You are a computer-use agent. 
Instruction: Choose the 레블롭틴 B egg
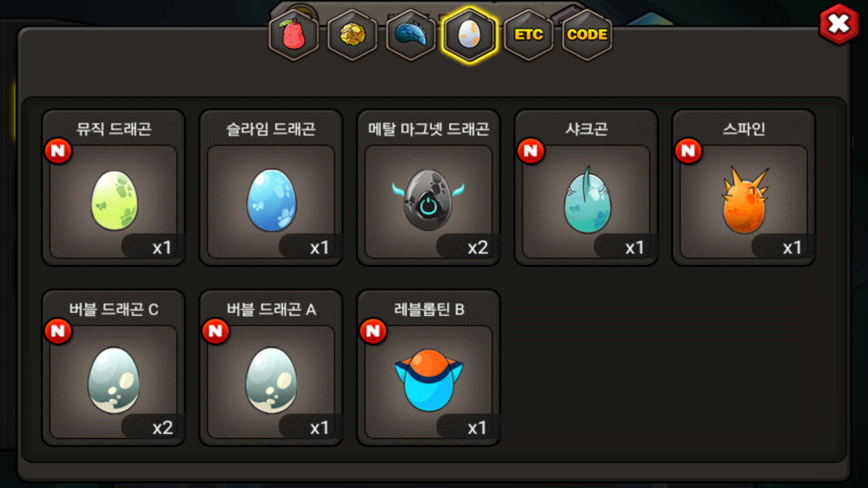[429, 381]
